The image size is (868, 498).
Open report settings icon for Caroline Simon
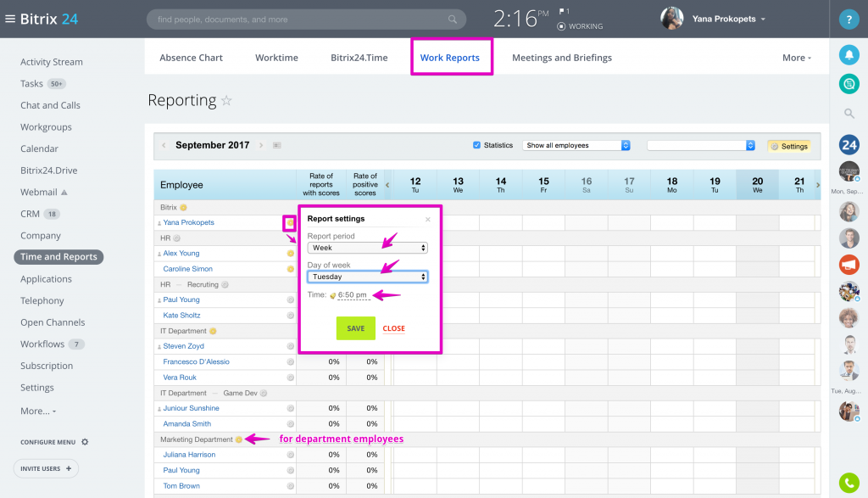click(290, 269)
